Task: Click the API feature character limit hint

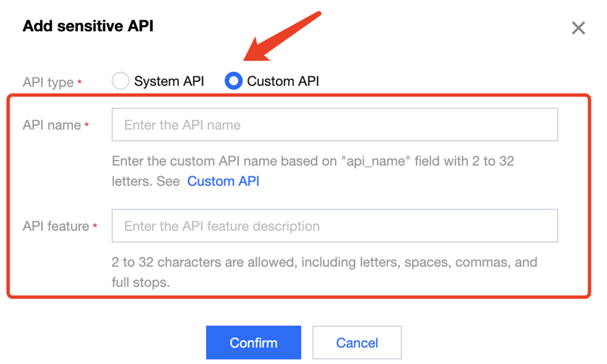Action: (324, 262)
